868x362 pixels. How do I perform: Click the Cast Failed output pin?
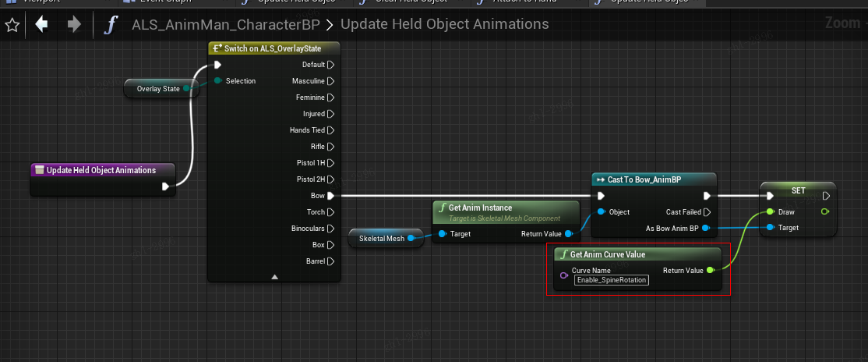click(707, 212)
